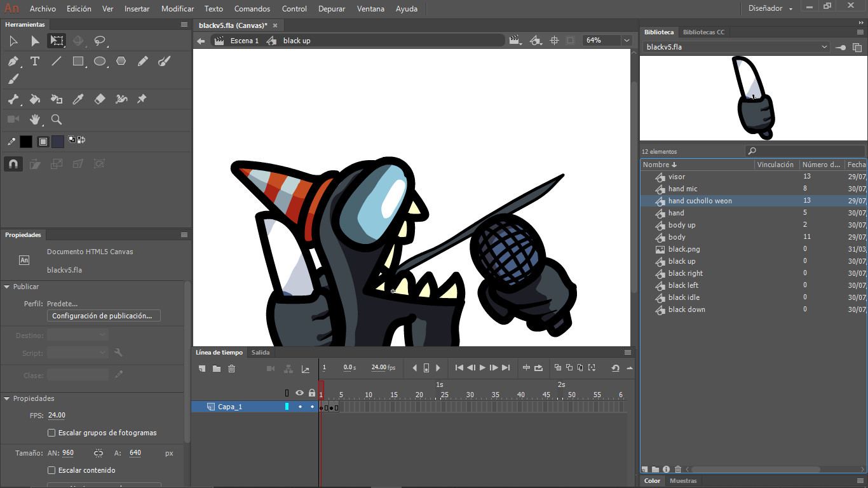Switch to the Salida tab
Viewport: 868px width, 488px height.
click(261, 352)
